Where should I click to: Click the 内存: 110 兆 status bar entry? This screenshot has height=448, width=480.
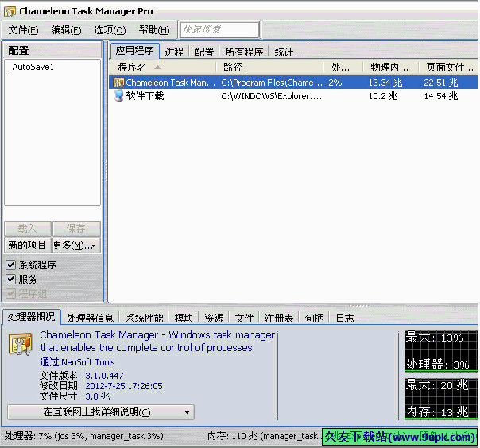click(x=263, y=436)
